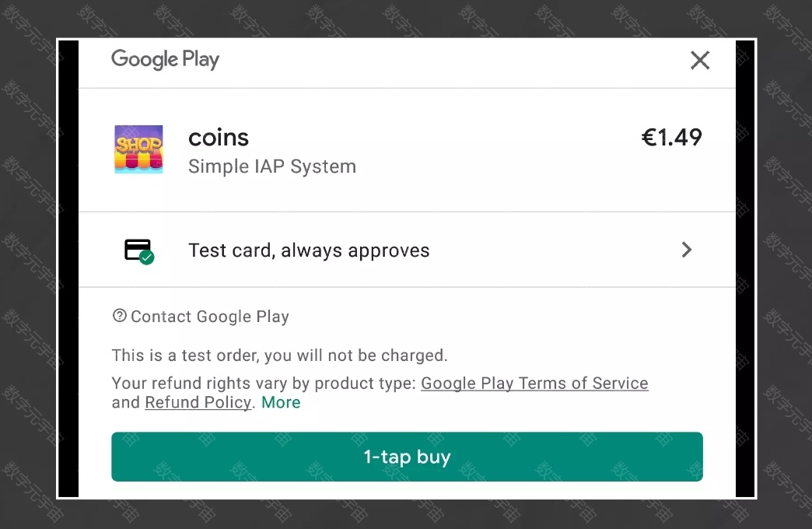Click the black bar on dialog's left edge

68,264
